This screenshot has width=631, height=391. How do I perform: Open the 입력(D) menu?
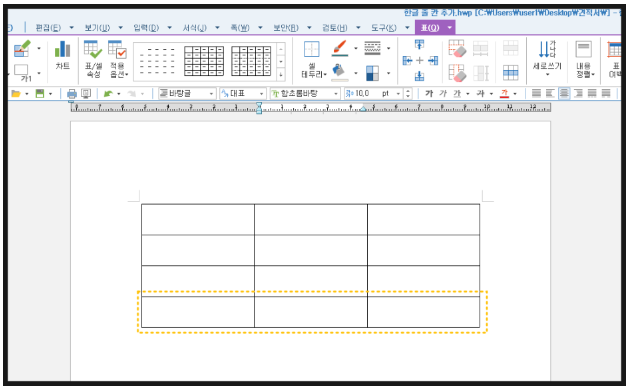(146, 28)
